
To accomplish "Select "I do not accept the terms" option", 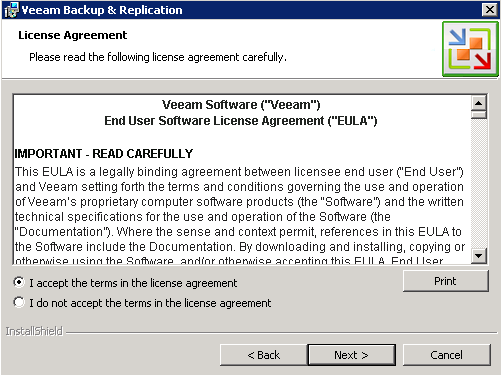I will 19,302.
